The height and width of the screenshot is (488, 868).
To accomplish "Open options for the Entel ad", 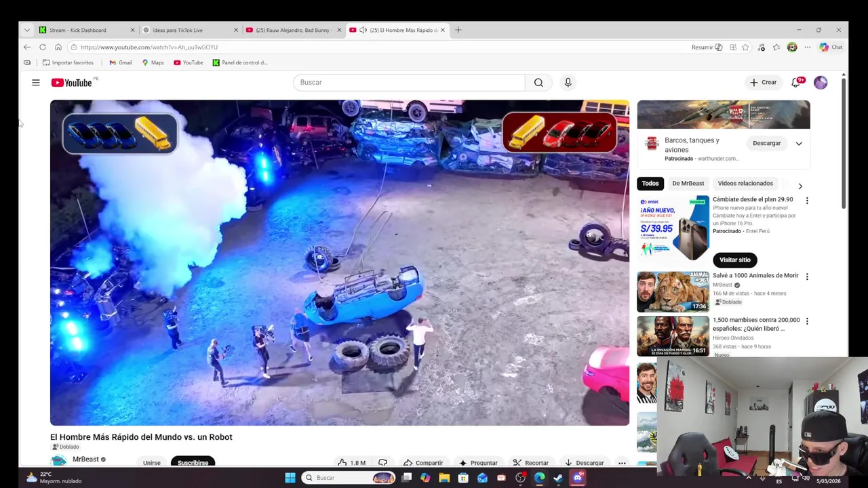I will pyautogui.click(x=807, y=201).
